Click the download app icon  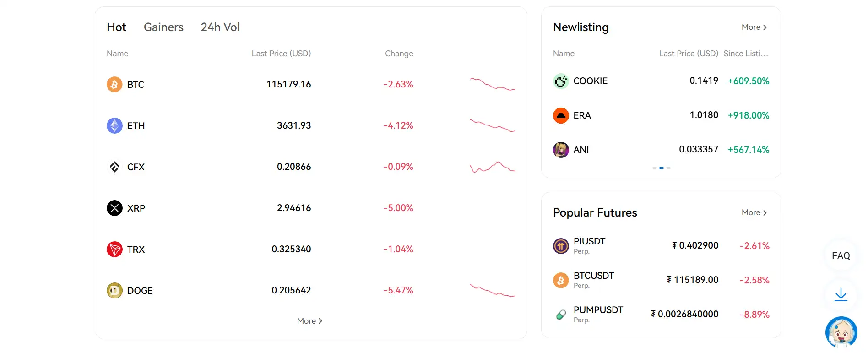coord(841,295)
